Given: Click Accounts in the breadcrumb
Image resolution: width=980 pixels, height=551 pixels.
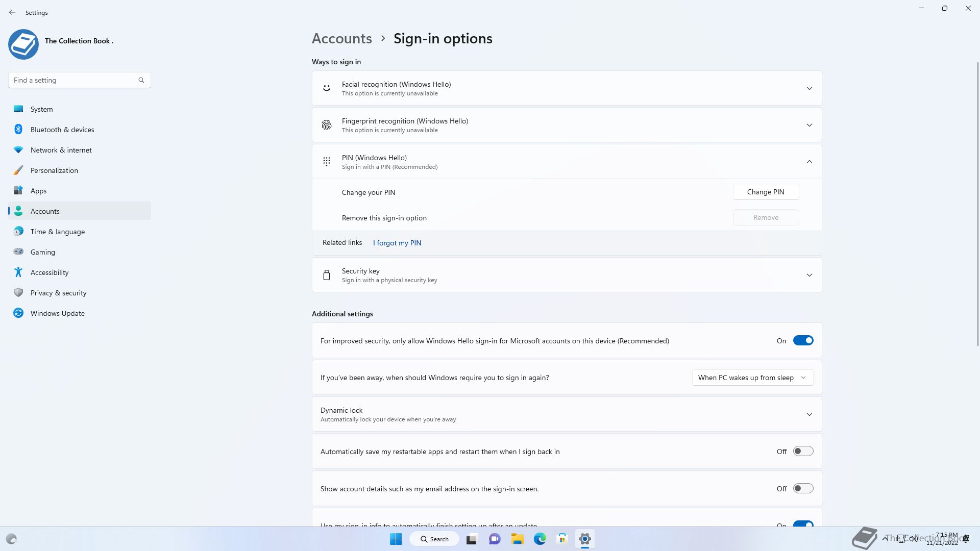Looking at the screenshot, I should (342, 38).
